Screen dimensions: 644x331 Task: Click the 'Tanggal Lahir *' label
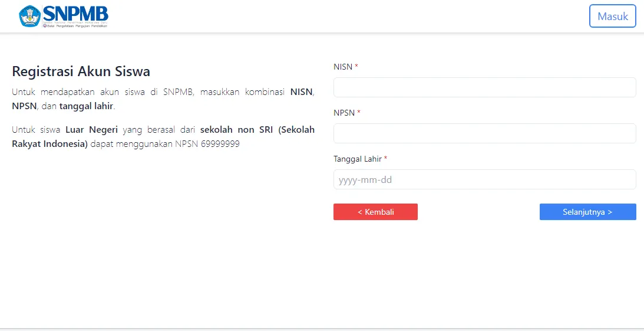360,159
